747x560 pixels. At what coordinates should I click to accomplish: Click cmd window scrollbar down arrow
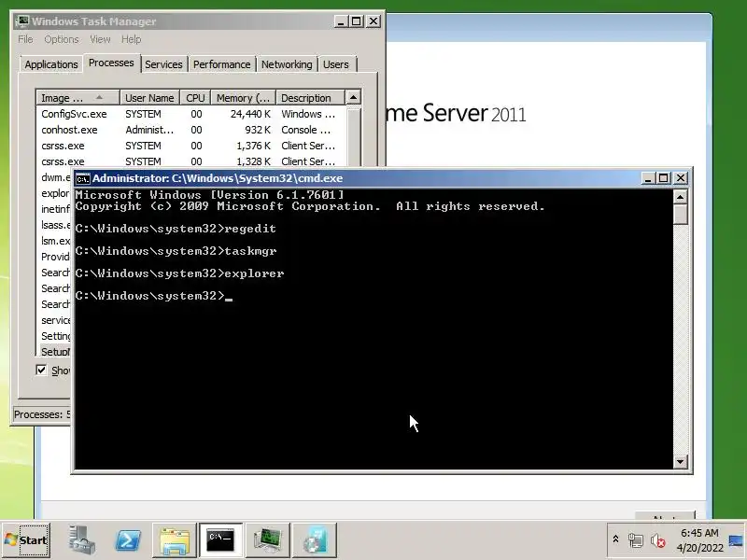click(x=681, y=461)
